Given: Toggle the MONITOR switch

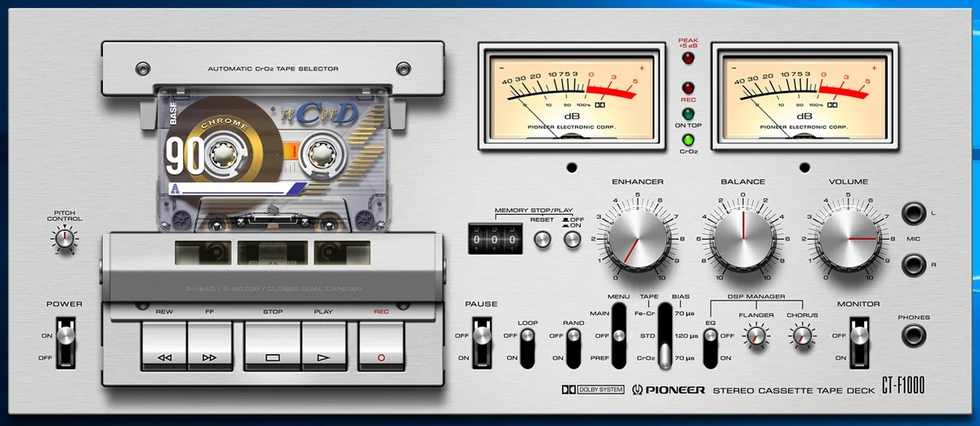Looking at the screenshot, I should [857, 341].
